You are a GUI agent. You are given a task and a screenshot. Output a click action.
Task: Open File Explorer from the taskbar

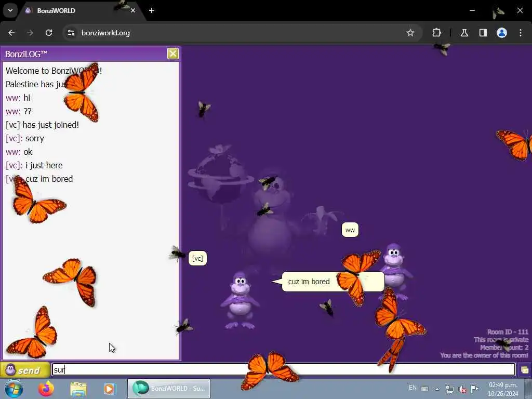click(x=78, y=389)
